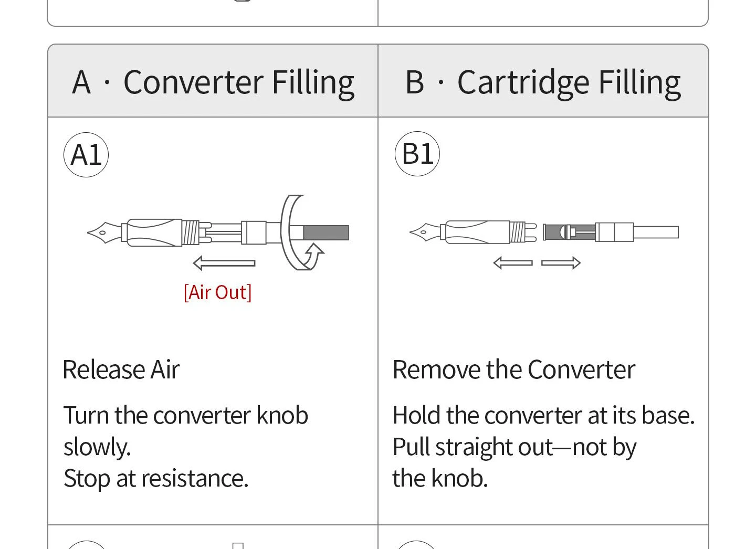Viewport: 756px width, 549px height.
Task: Select the A · Converter Filling header
Action: tap(213, 82)
